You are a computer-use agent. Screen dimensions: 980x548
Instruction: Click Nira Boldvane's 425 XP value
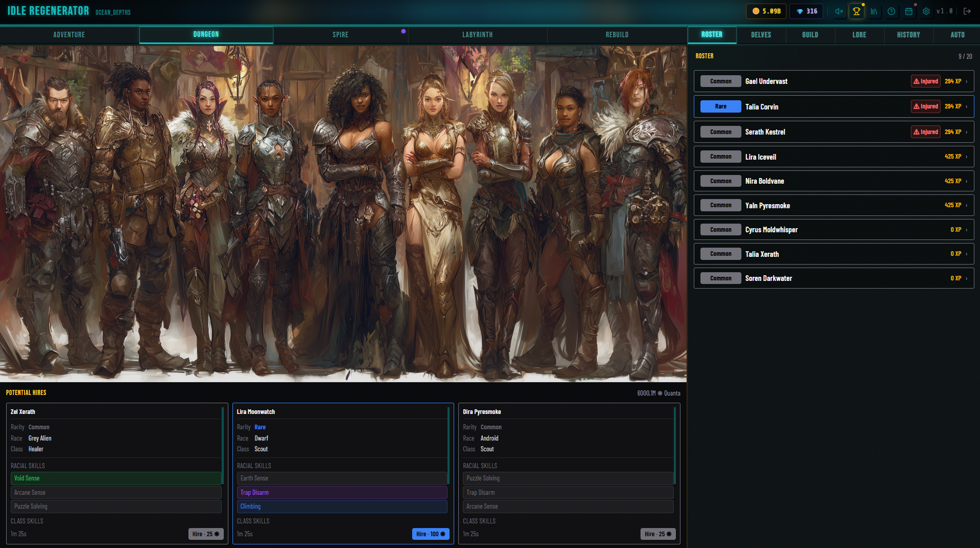tap(953, 181)
